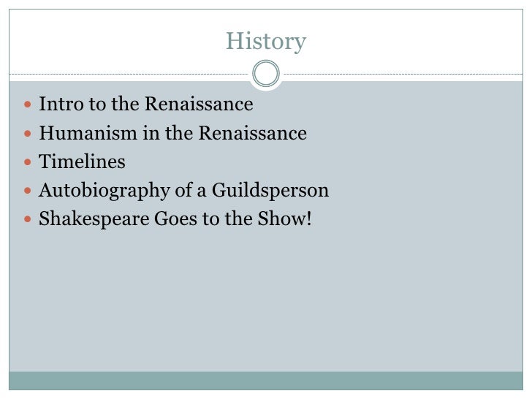Viewport: 532px width, 399px height.
Task: Select the "Humanism in the Renaissance" line
Action: tap(172, 134)
